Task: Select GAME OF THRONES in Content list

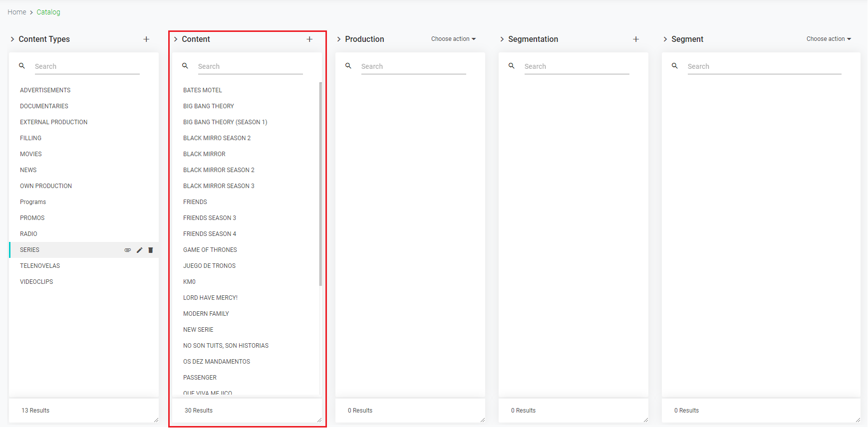Action: pyautogui.click(x=210, y=250)
